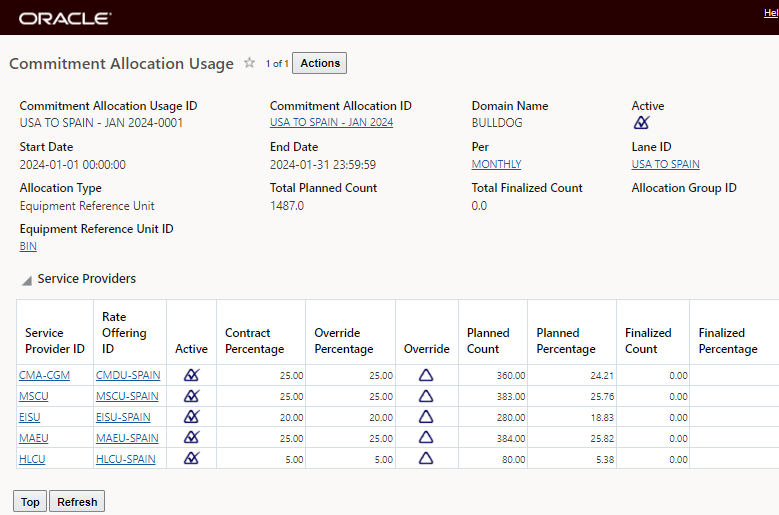Open the BIN equipment reference unit link
The height and width of the screenshot is (515, 779).
(28, 246)
